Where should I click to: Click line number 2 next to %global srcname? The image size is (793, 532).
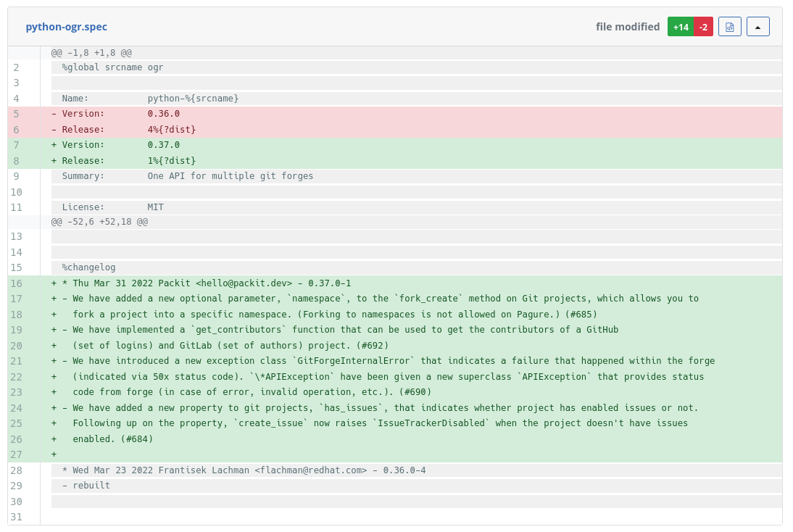[16, 67]
